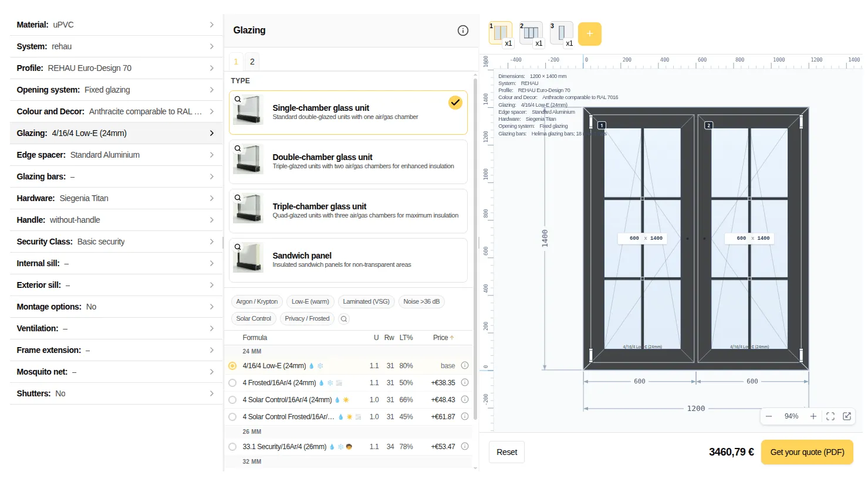
Task: Expand Handle: without-handle row
Action: [x=115, y=220]
